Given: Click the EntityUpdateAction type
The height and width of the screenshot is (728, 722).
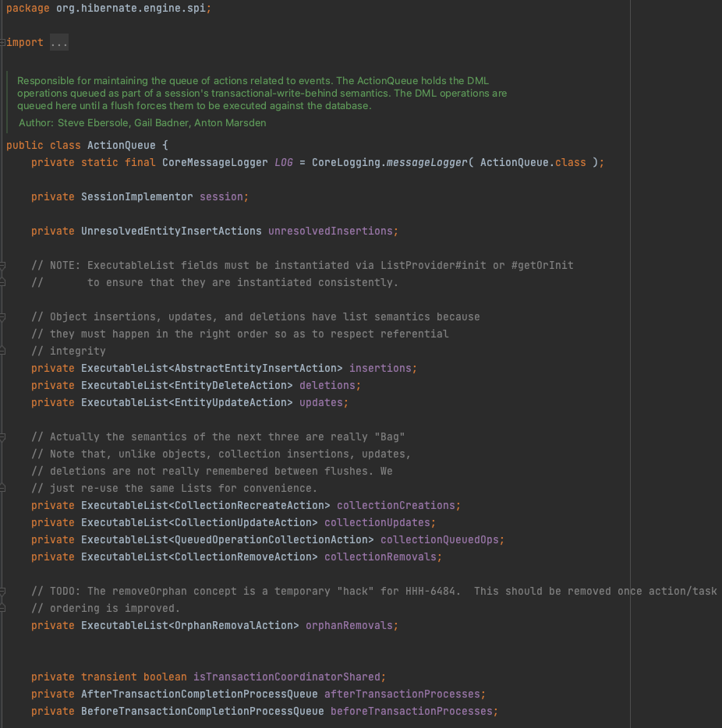Looking at the screenshot, I should tap(230, 402).
